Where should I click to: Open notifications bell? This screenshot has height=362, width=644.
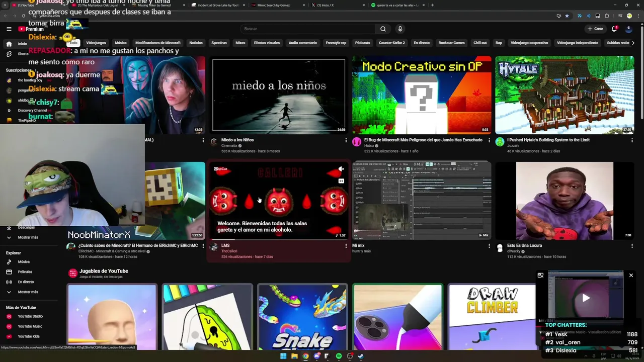(614, 29)
